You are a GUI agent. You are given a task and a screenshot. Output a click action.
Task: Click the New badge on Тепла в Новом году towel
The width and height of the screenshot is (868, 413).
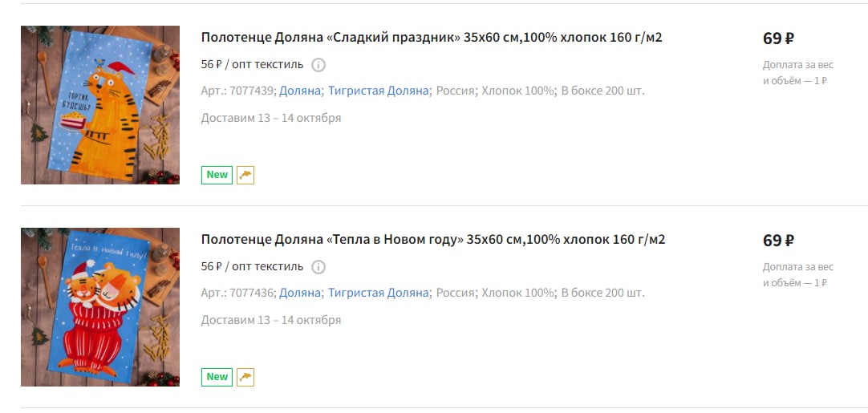pyautogui.click(x=217, y=376)
